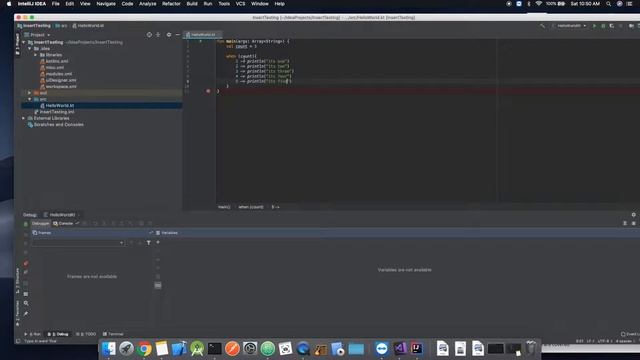The image size is (640, 360).
Task: Collapse the InsertTesting root project node
Action: point(24,42)
